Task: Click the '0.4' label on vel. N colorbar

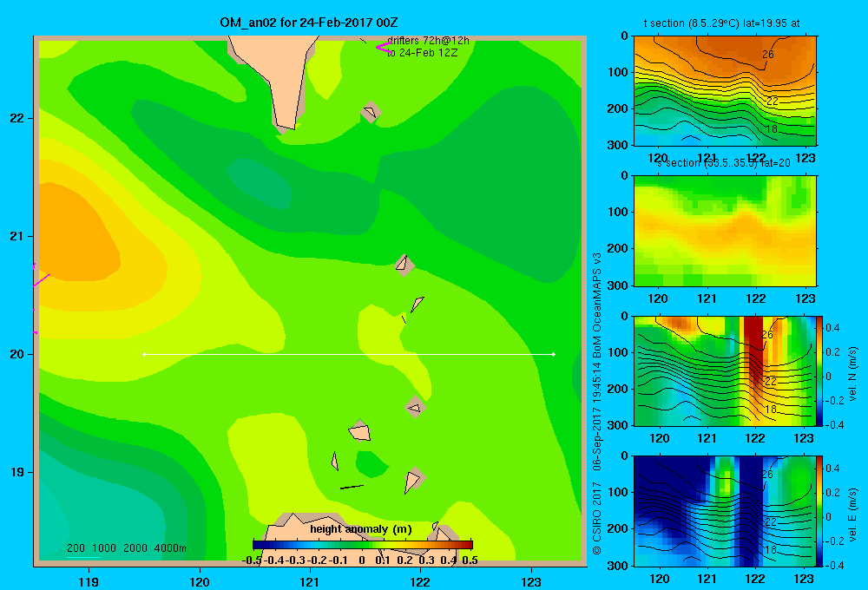Action: [x=833, y=328]
